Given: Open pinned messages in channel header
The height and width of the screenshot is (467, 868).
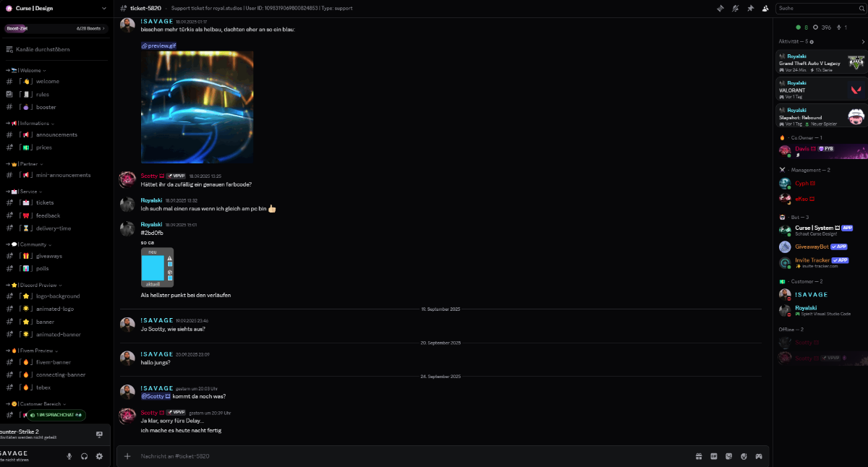Looking at the screenshot, I should 750,8.
